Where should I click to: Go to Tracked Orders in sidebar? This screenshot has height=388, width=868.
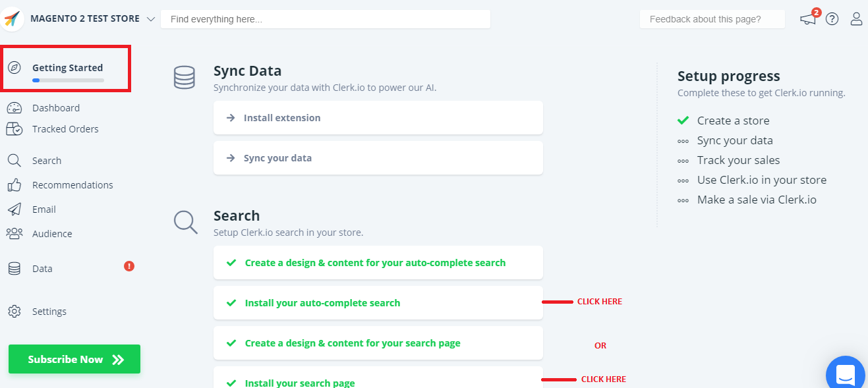(x=65, y=129)
